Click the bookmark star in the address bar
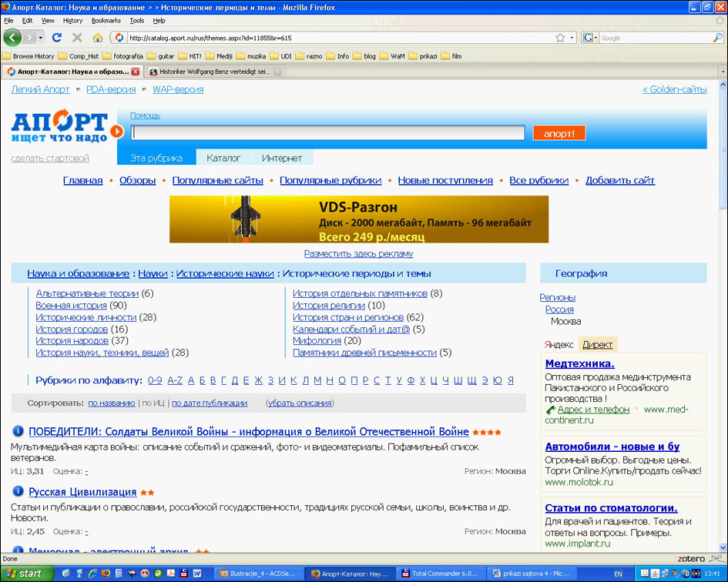728x582 pixels. (x=560, y=37)
